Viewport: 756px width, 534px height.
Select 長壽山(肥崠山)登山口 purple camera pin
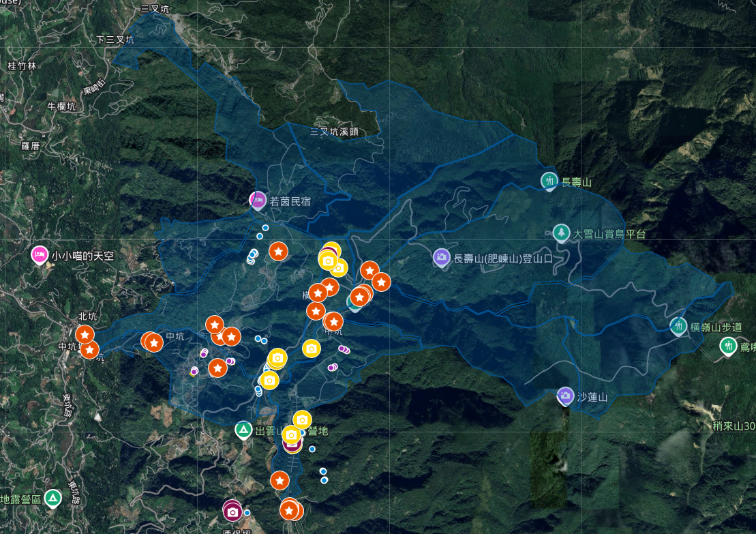tap(441, 257)
